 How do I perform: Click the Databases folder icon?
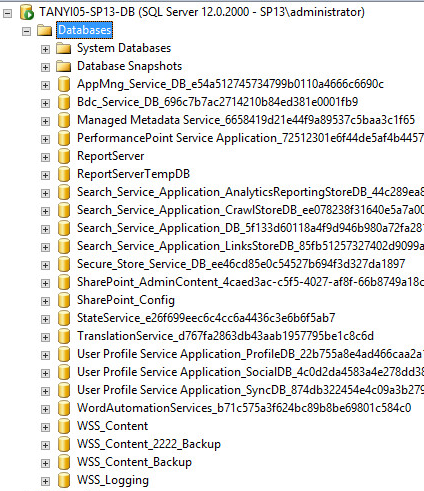point(44,30)
